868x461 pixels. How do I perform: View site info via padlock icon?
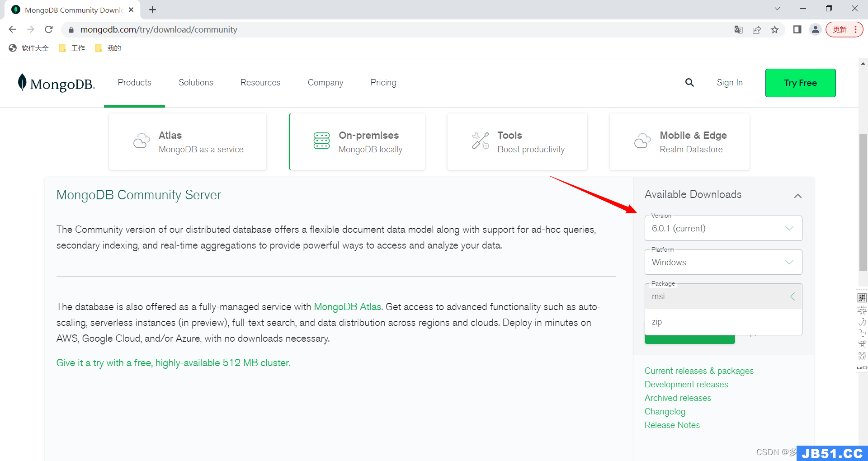pos(71,30)
